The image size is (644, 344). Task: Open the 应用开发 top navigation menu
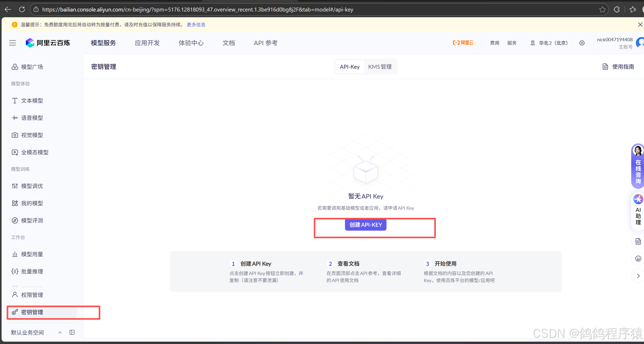147,43
